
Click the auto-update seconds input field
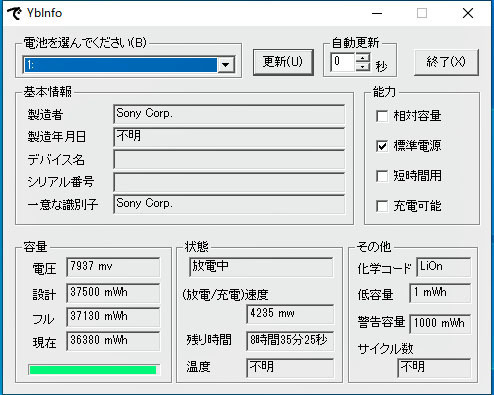(343, 62)
